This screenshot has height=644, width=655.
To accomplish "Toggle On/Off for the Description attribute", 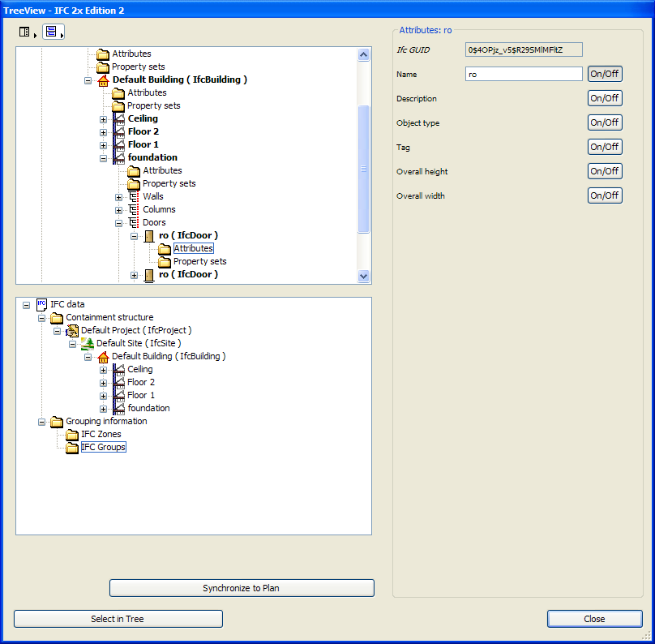I will click(x=605, y=98).
